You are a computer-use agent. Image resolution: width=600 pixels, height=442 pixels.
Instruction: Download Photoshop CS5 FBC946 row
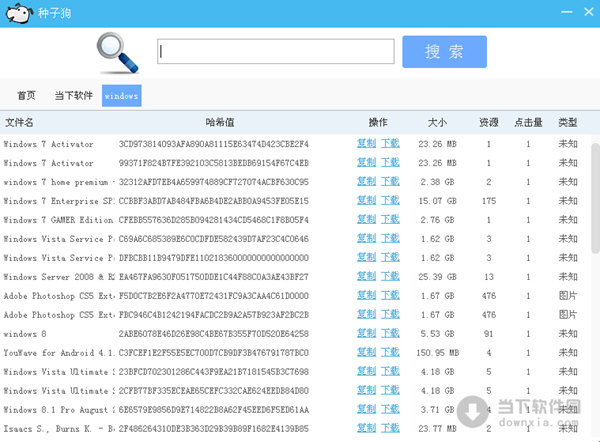[390, 315]
